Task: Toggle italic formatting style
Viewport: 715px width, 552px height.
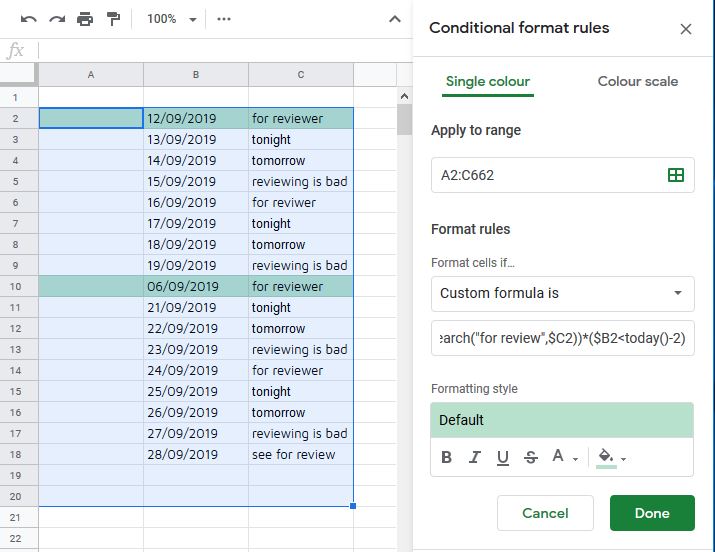Action: click(x=475, y=457)
